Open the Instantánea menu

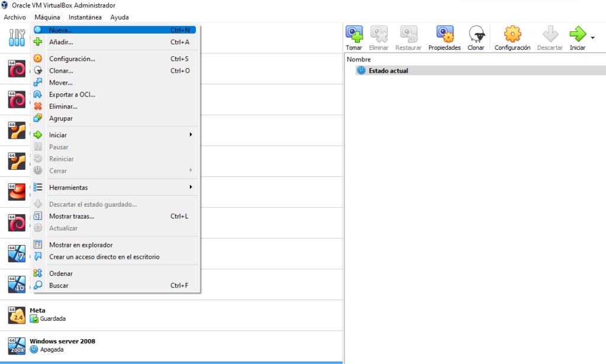coord(85,17)
